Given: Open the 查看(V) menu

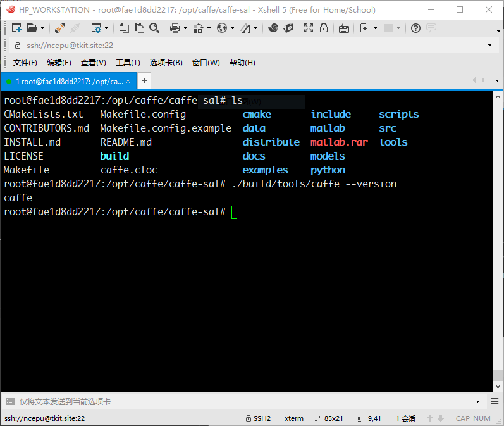Looking at the screenshot, I should (x=93, y=63).
